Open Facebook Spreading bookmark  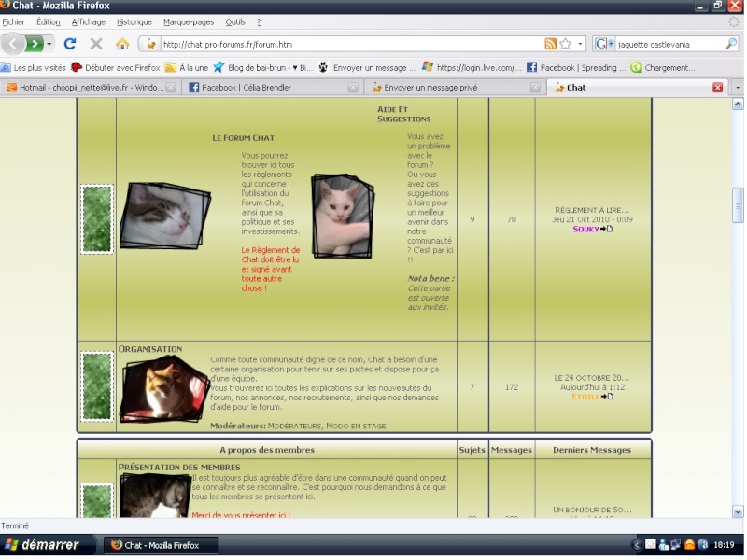coord(576,67)
